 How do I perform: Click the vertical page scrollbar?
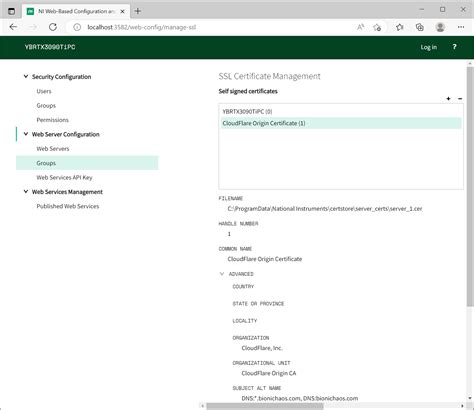(470, 187)
